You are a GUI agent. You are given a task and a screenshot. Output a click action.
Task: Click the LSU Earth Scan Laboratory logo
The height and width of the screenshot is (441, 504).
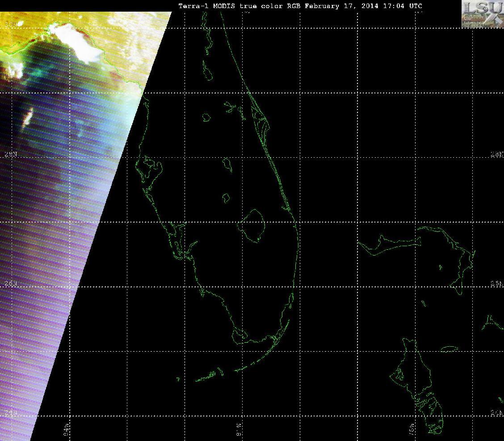(x=483, y=14)
